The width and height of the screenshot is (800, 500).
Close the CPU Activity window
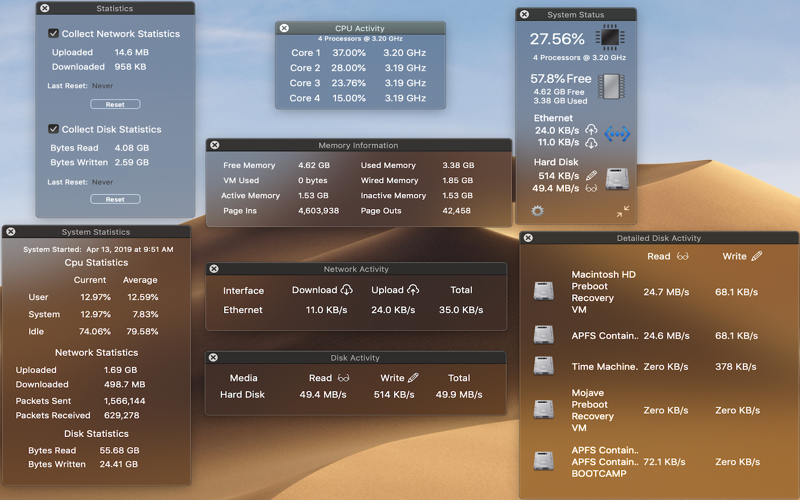[284, 28]
